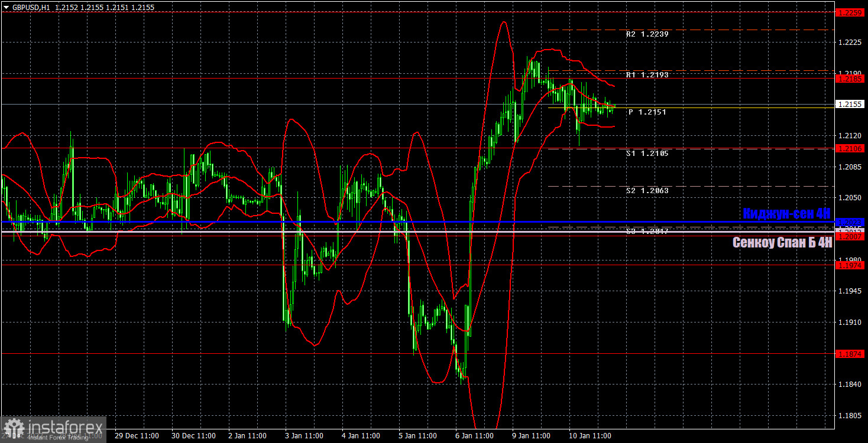Click the red 1.2185 price tag
The height and width of the screenshot is (443, 868).
pos(851,78)
